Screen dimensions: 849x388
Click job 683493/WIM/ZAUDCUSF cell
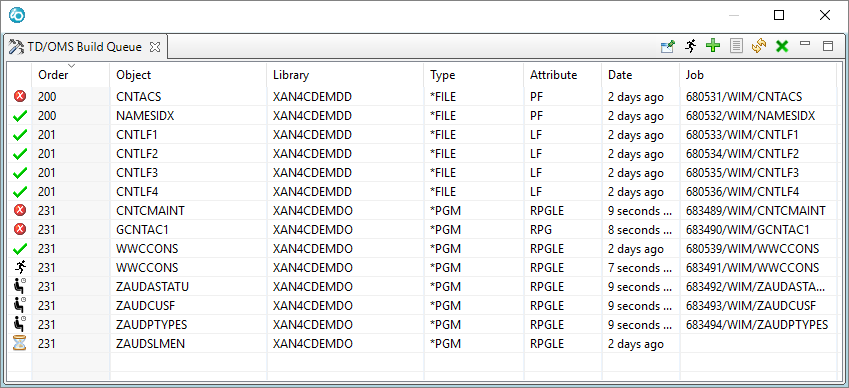tap(758, 305)
